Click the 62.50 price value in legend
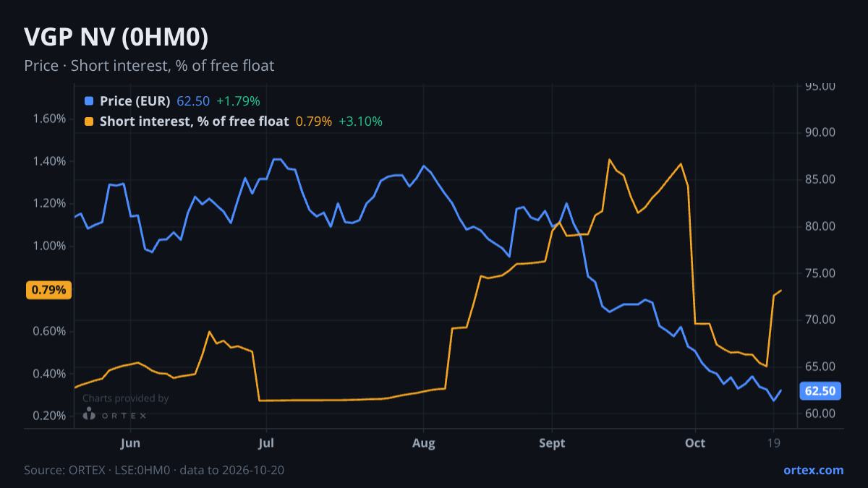Image resolution: width=868 pixels, height=488 pixels. point(193,100)
